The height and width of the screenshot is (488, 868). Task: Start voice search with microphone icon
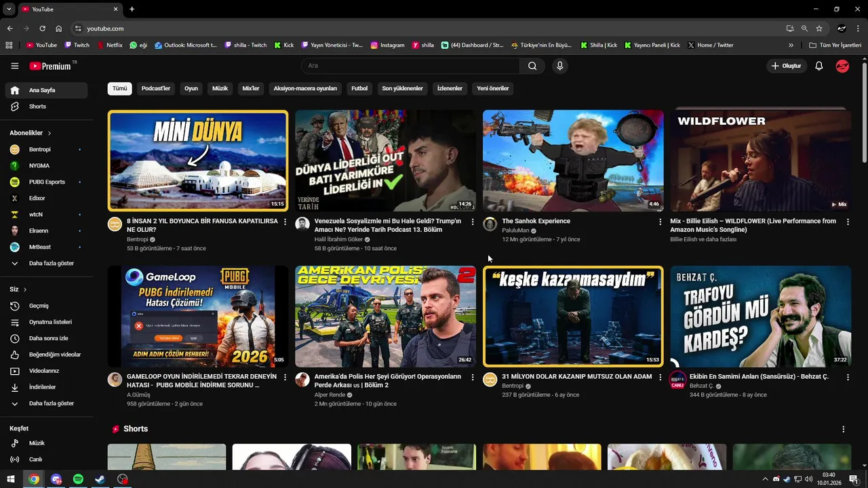pos(559,66)
